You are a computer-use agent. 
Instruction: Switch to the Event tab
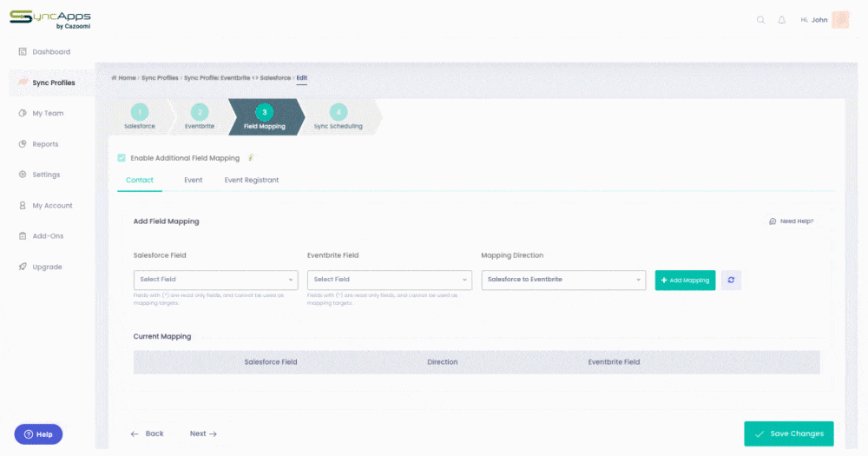click(194, 180)
